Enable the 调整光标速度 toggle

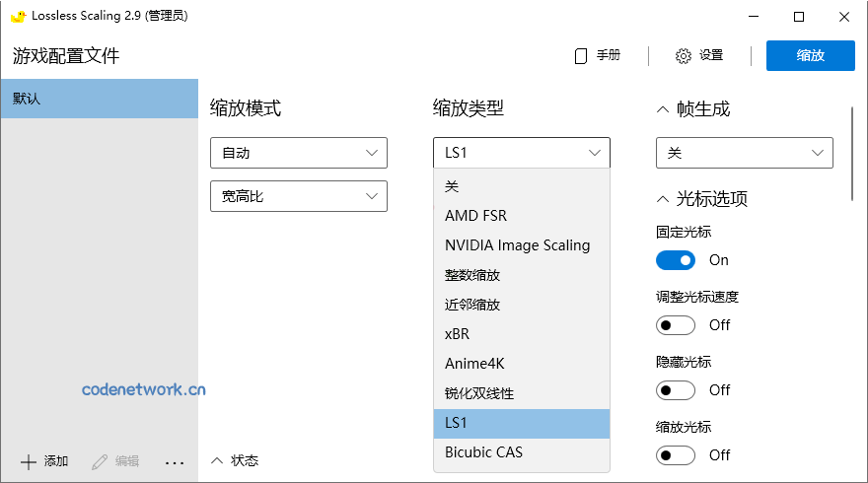[x=676, y=325]
